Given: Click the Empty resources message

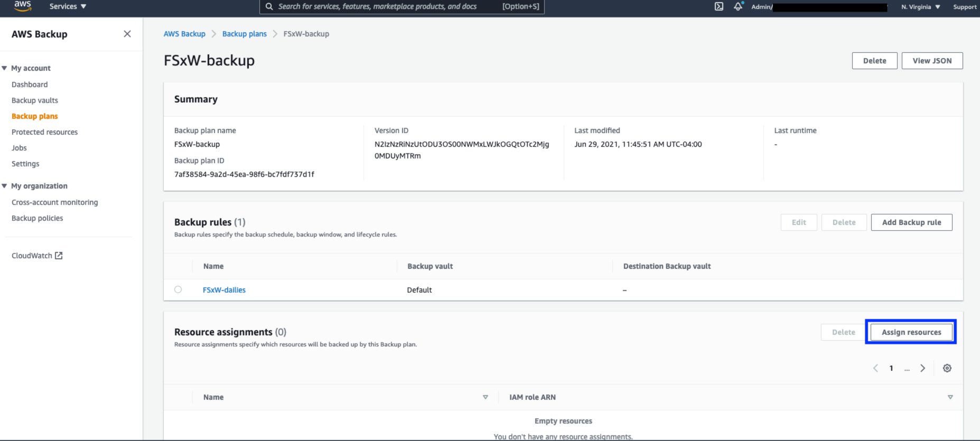Looking at the screenshot, I should [563, 421].
